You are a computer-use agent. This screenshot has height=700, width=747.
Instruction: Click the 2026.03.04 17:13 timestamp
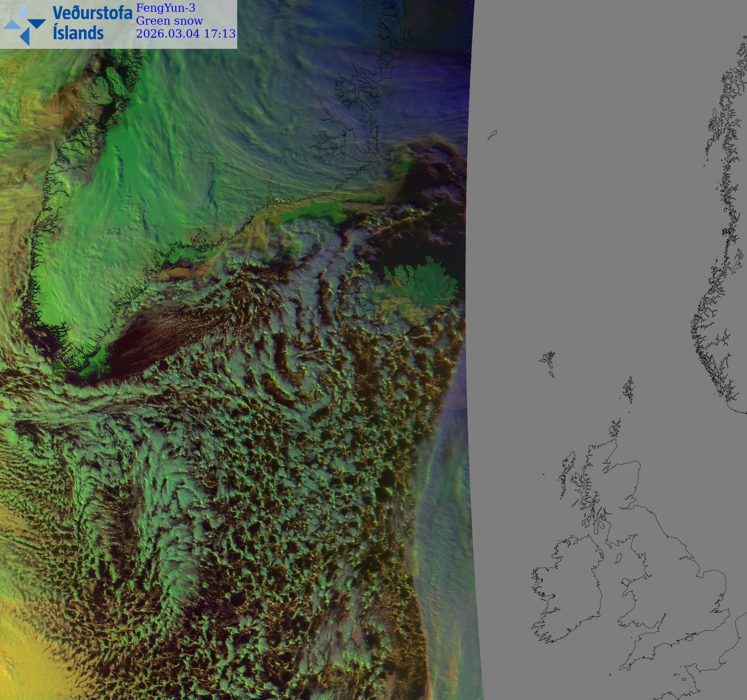[x=186, y=33]
